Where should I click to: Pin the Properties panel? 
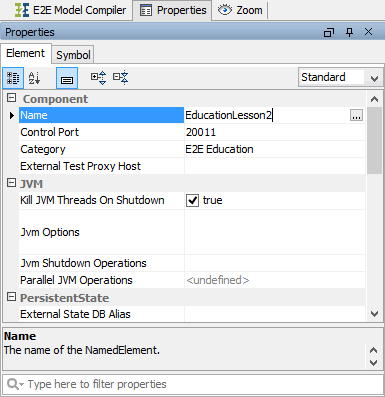(x=349, y=32)
